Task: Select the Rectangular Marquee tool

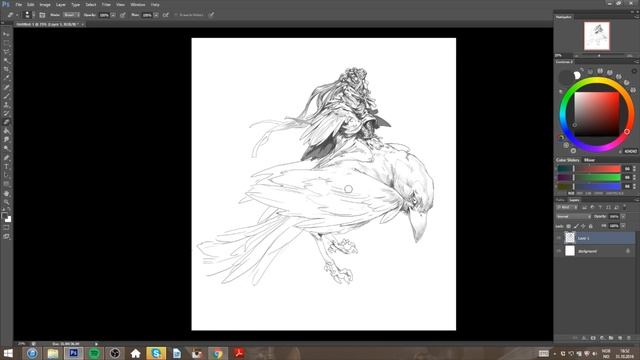Action: [7, 43]
